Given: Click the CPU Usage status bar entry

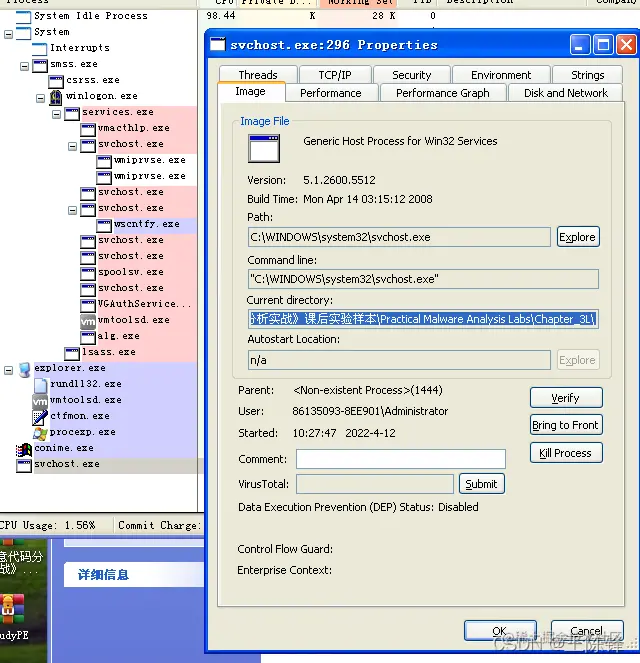Looking at the screenshot, I should click(x=47, y=526).
